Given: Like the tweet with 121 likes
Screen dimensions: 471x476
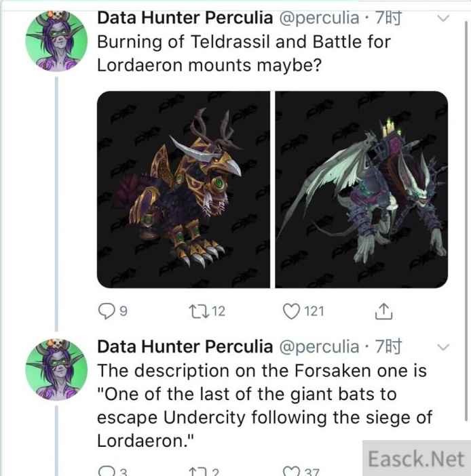Looking at the screenshot, I should pos(291,311).
